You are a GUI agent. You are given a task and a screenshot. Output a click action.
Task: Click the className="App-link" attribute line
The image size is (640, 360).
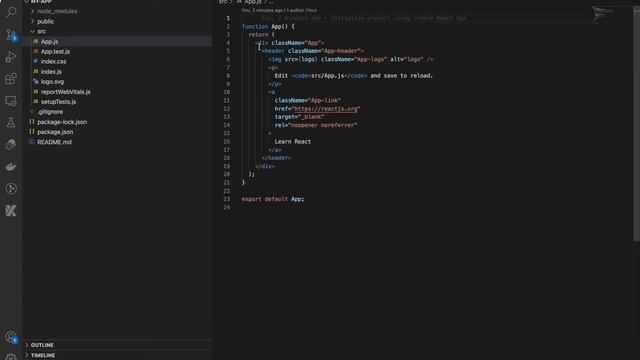(x=308, y=100)
